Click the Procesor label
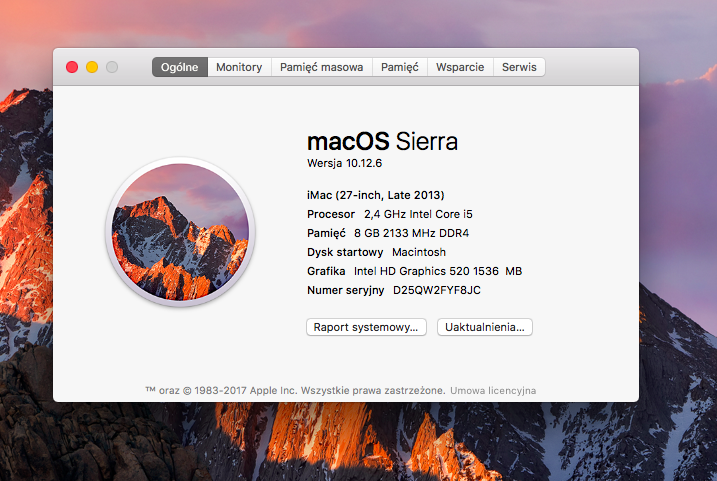717x481 pixels. [331, 214]
